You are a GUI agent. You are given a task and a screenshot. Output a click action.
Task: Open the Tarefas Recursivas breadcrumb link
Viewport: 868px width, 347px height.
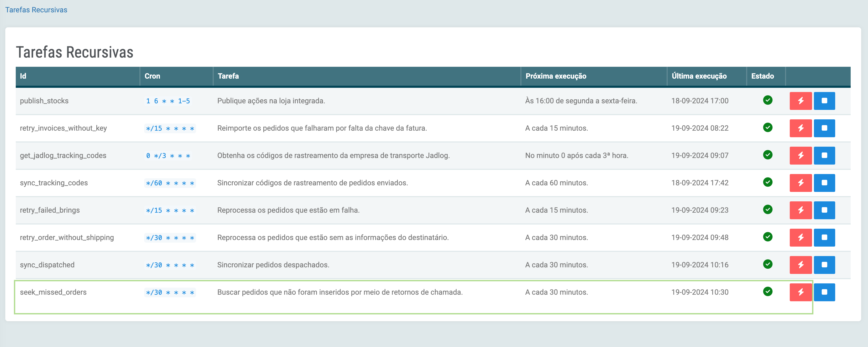point(36,10)
